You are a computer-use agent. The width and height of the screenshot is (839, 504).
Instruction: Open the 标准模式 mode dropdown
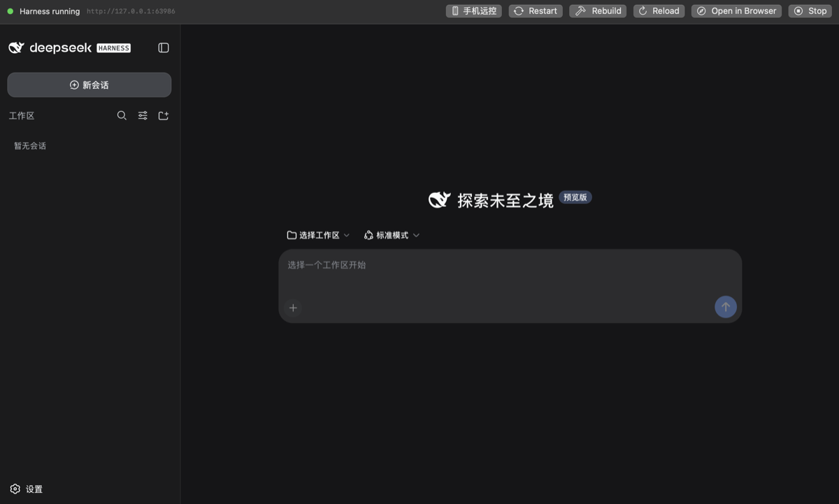click(x=392, y=235)
